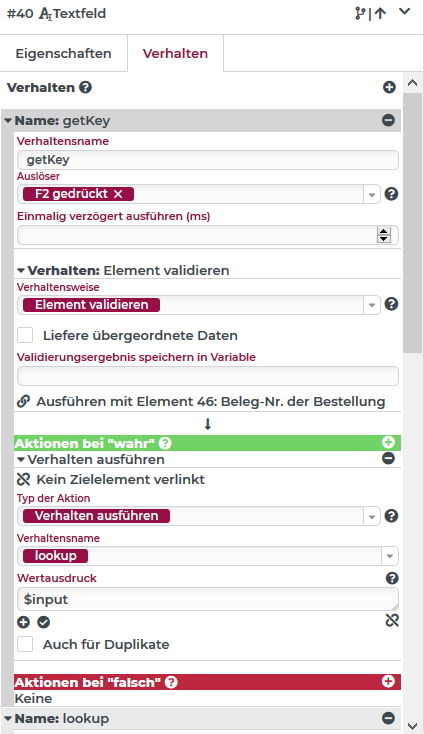Enable Liefere übergeordnete Daten checkbox

tap(25, 335)
